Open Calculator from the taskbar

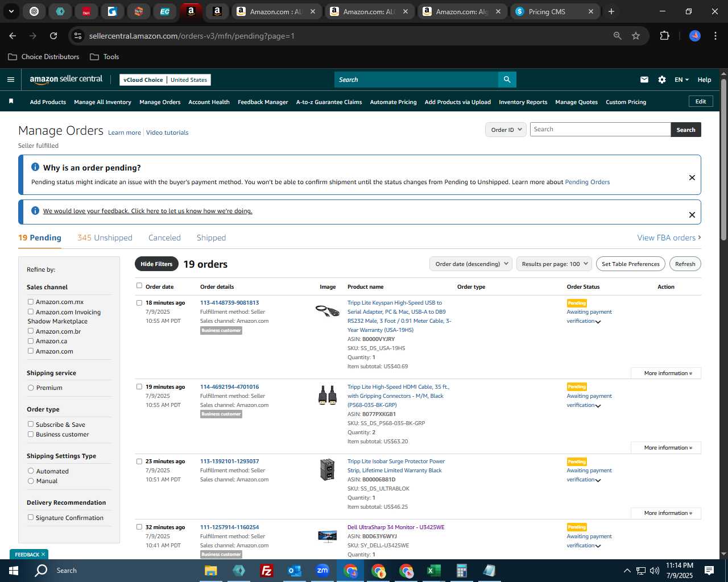point(461,571)
